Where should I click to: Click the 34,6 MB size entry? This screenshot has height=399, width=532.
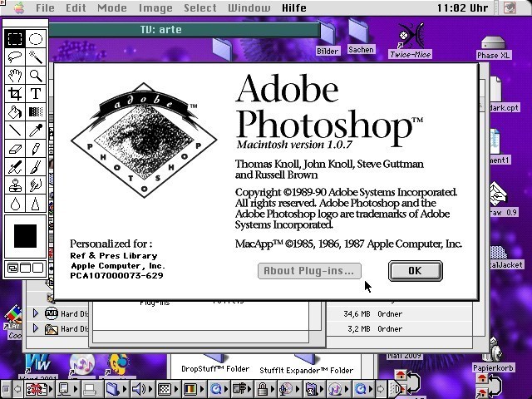(x=357, y=314)
